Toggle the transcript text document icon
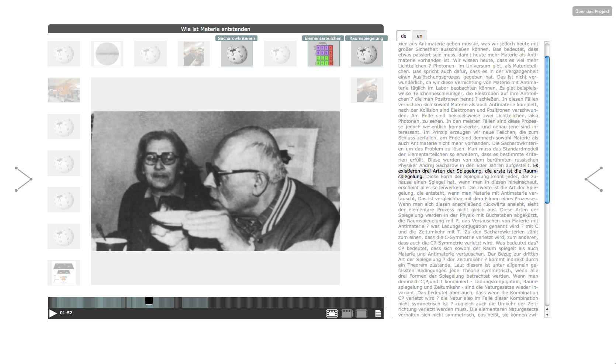 (378, 313)
